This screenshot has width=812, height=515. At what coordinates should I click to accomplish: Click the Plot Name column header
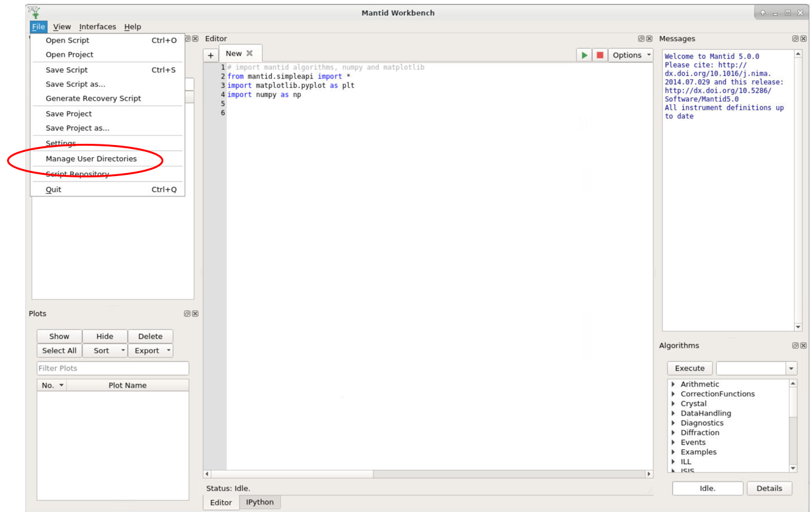127,385
